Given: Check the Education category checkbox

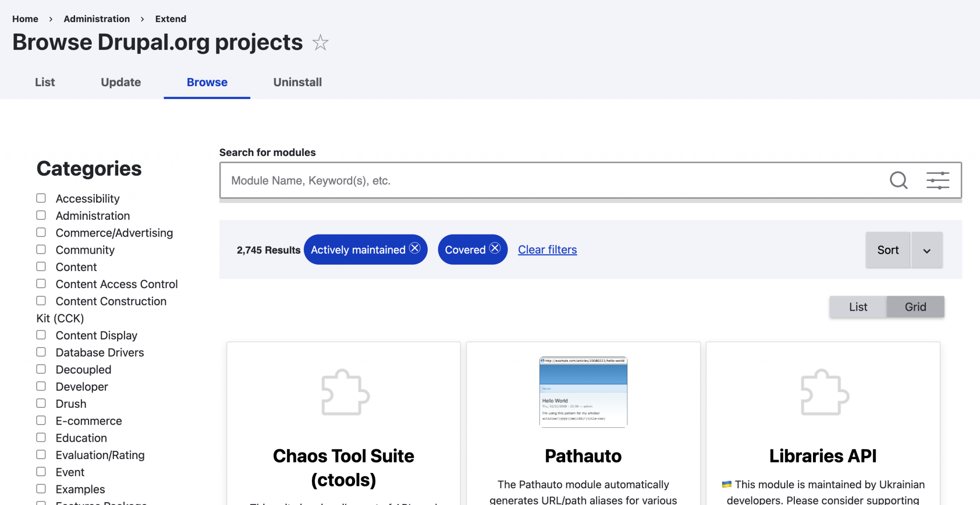Looking at the screenshot, I should click(x=41, y=437).
